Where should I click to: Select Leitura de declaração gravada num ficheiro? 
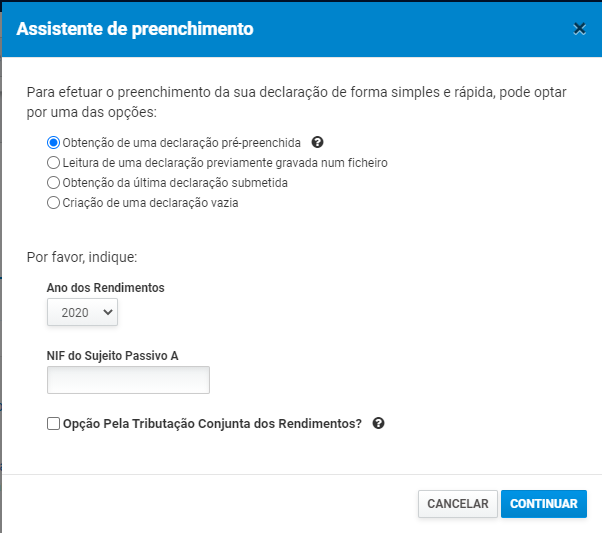coord(53,162)
